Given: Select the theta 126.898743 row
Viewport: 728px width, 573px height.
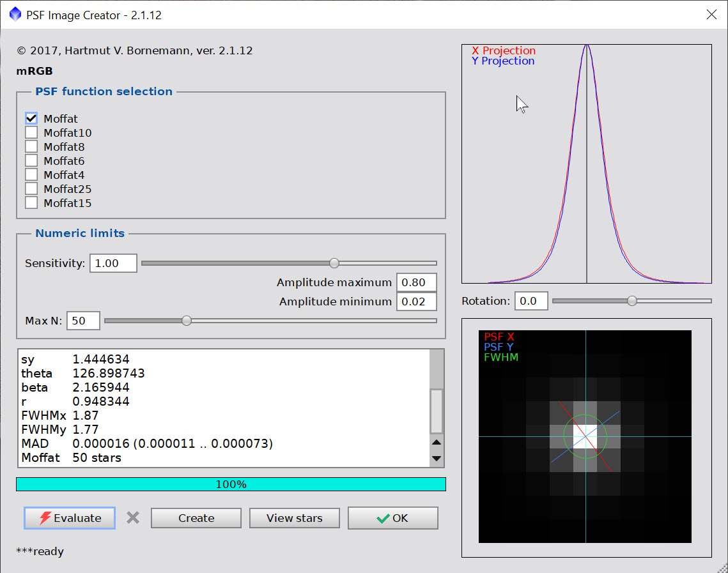Looking at the screenshot, I should 225,373.
